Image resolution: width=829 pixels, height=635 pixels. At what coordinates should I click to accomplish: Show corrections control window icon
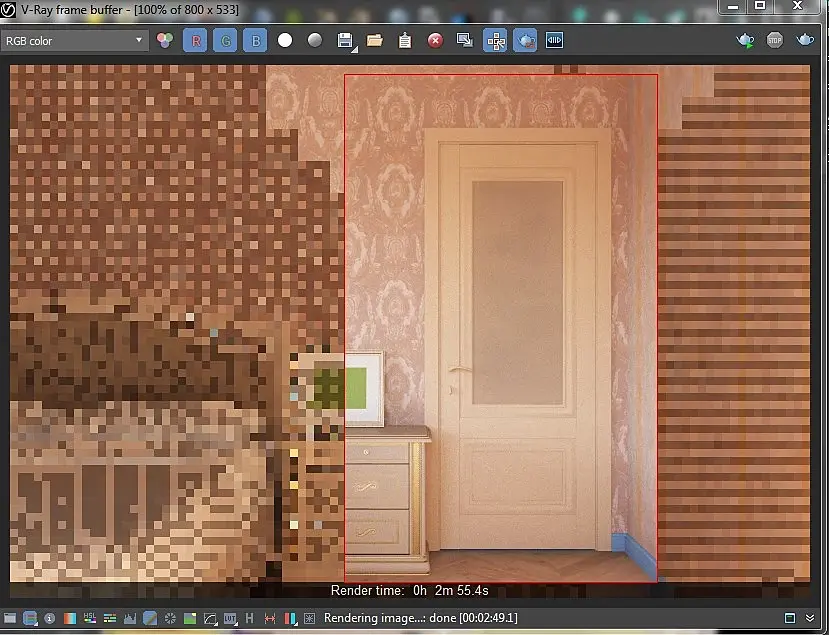pyautogui.click(x=10, y=618)
